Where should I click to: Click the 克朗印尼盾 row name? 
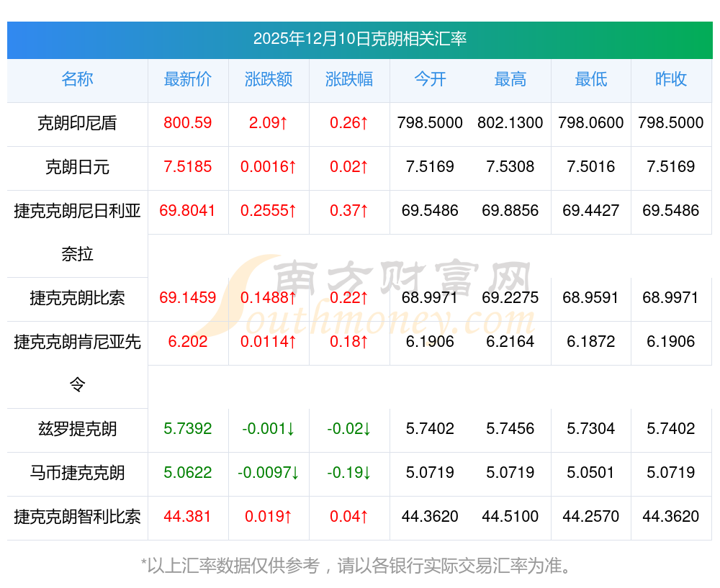pos(77,123)
